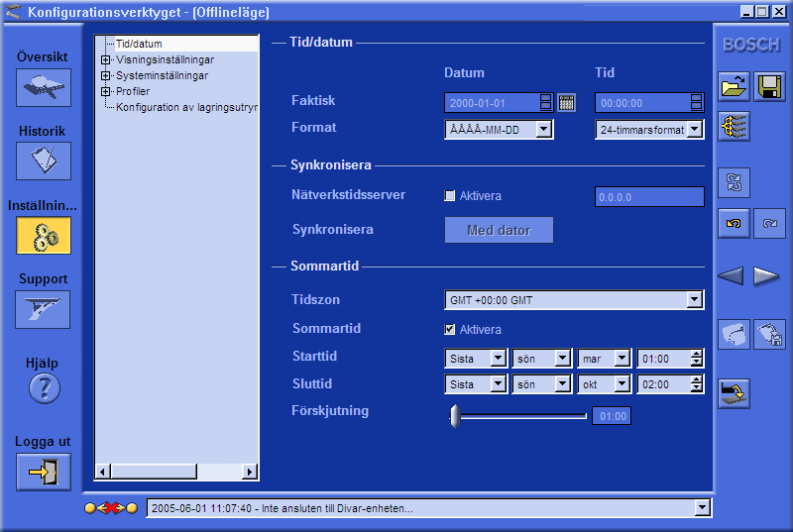The width and height of the screenshot is (793, 532).
Task: Click the Starttid 01:00 time stepper
Action: (x=697, y=359)
